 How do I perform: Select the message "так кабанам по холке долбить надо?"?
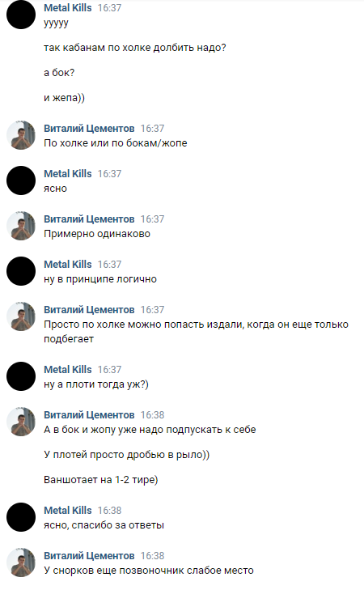pos(135,48)
